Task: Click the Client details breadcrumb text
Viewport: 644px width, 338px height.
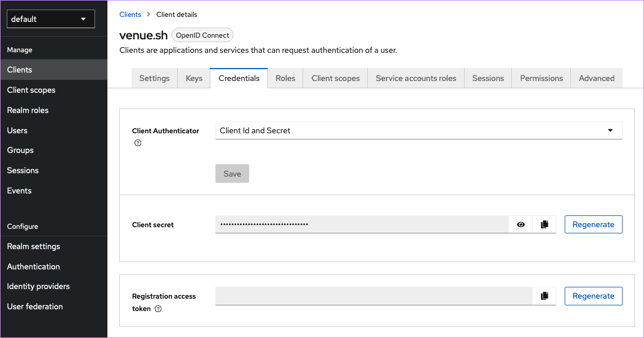Action: coord(177,15)
